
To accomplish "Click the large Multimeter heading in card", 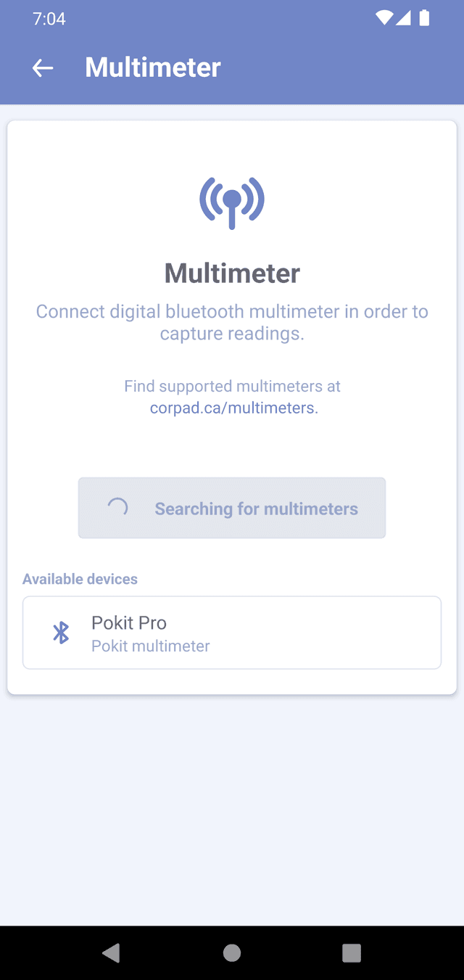I will pyautogui.click(x=232, y=273).
